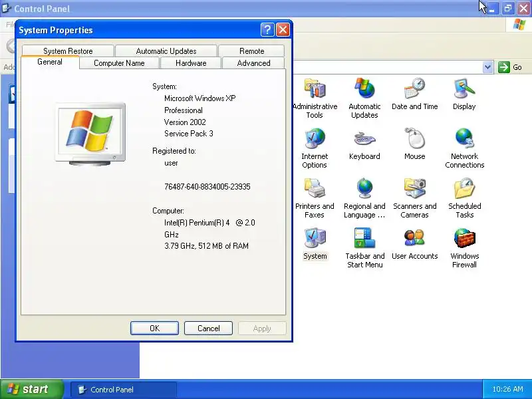The height and width of the screenshot is (399, 532).
Task: Open Date and Time settings icon
Action: tap(414, 94)
